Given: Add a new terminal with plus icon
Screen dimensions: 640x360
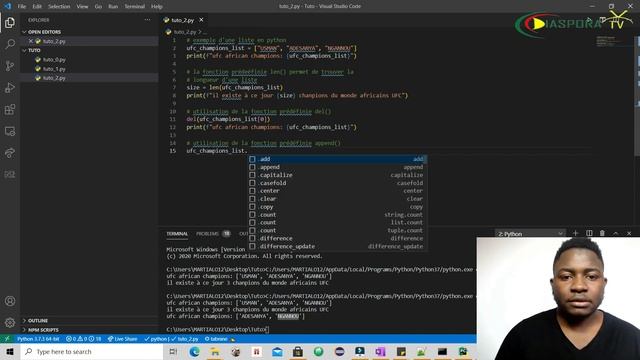Looking at the screenshot, I should (576, 233).
